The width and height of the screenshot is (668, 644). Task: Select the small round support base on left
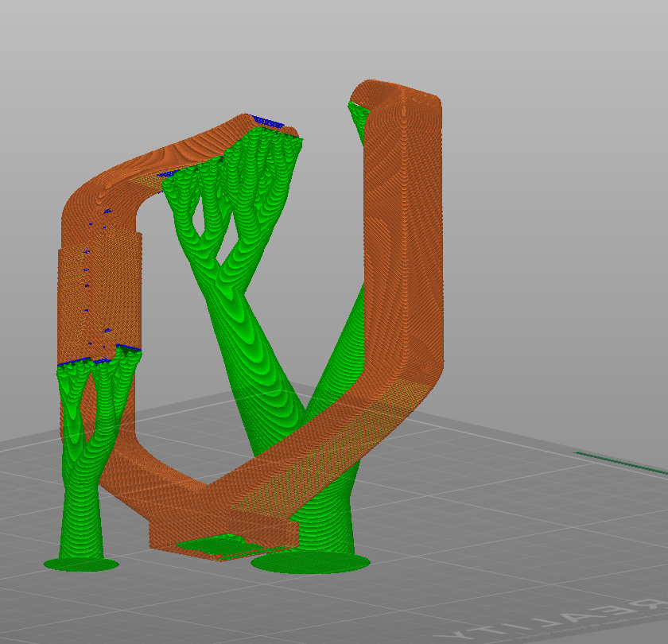[x=80, y=564]
